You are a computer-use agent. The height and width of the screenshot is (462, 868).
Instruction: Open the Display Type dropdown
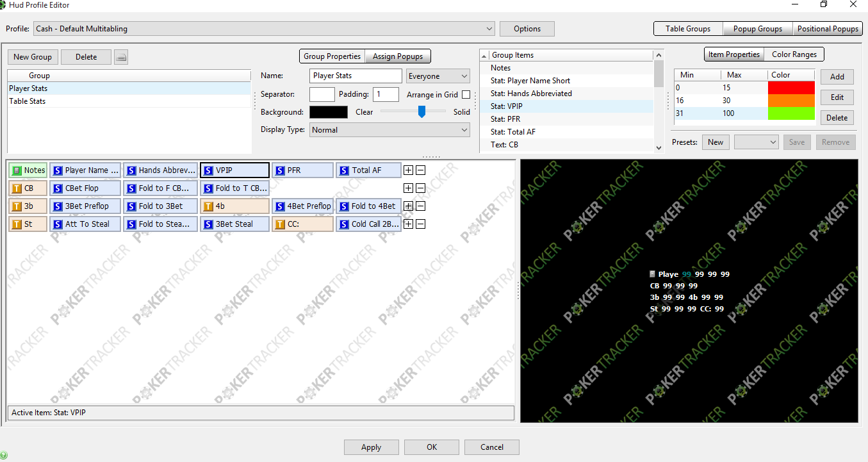click(389, 130)
